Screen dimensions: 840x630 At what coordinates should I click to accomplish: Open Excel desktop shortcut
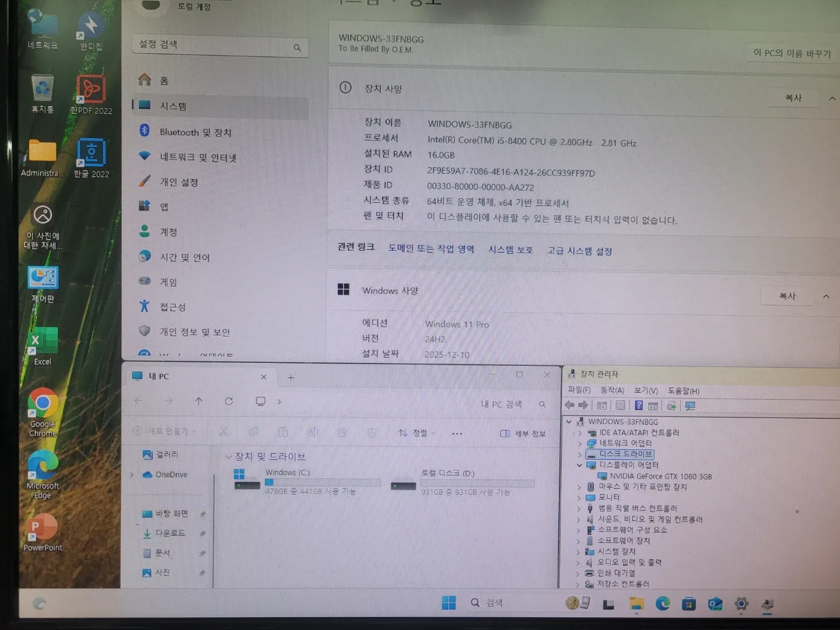[x=43, y=346]
